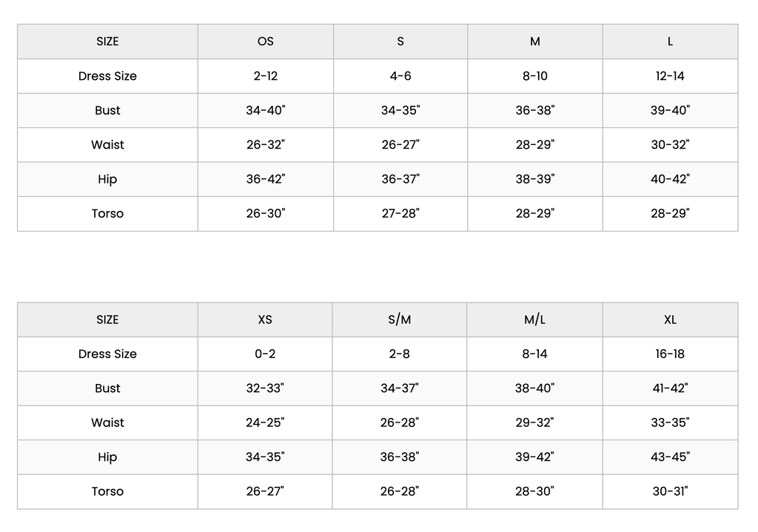The width and height of the screenshot is (758, 532).
Task: Select the 40-42" hip cell for L
Action: pos(670,179)
